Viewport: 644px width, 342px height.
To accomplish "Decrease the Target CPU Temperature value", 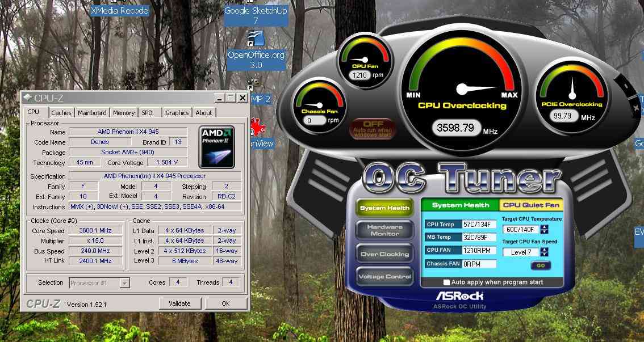I will [544, 232].
